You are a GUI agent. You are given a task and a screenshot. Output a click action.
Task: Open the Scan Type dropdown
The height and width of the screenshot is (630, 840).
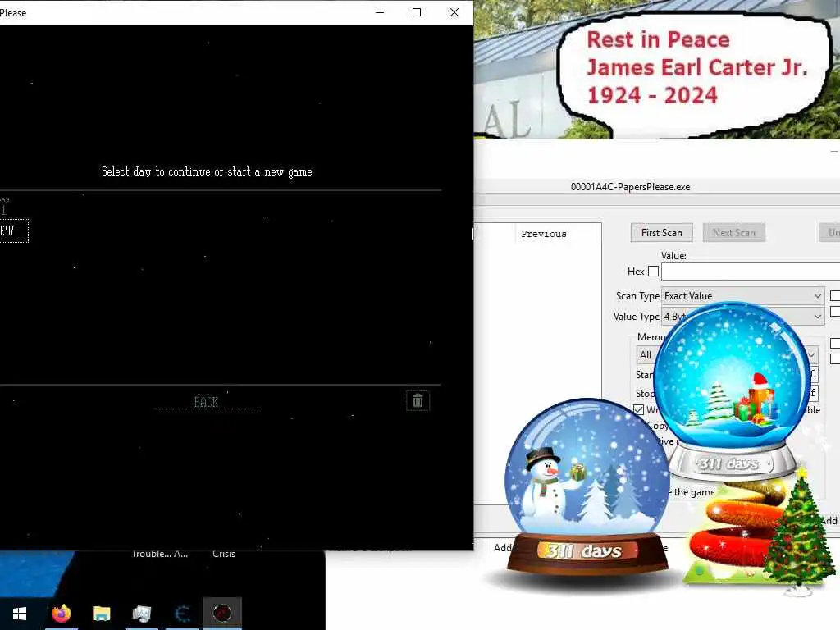pos(742,295)
